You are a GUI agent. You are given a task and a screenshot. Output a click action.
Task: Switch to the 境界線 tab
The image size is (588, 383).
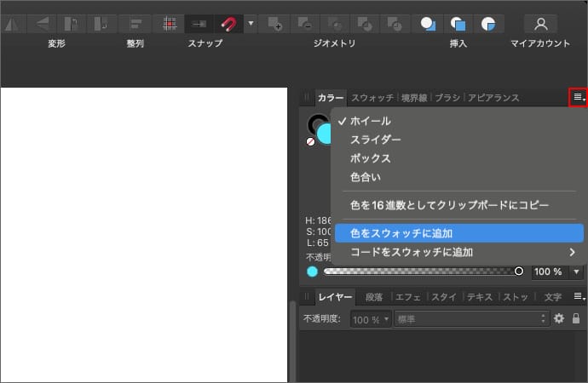point(416,98)
